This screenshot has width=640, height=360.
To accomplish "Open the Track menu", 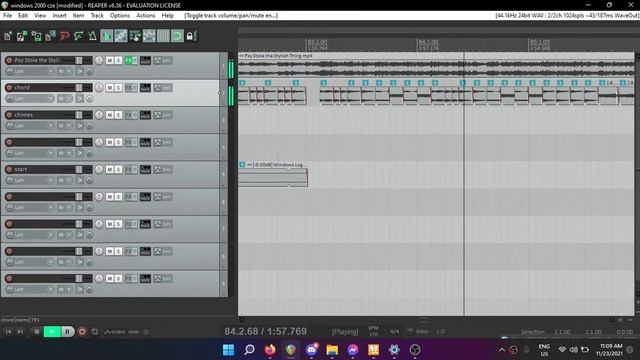I will [x=97, y=16].
